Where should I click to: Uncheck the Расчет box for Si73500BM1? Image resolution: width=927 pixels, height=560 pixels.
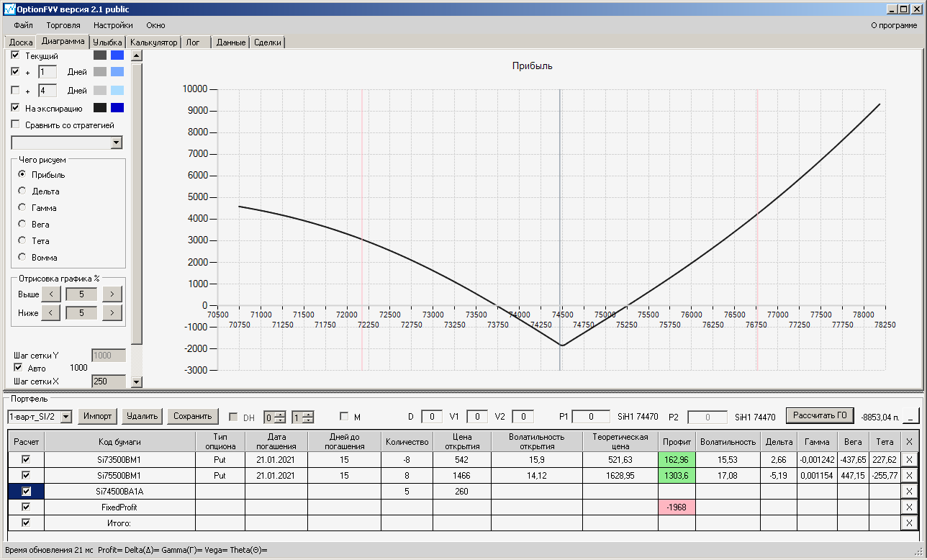pos(26,459)
